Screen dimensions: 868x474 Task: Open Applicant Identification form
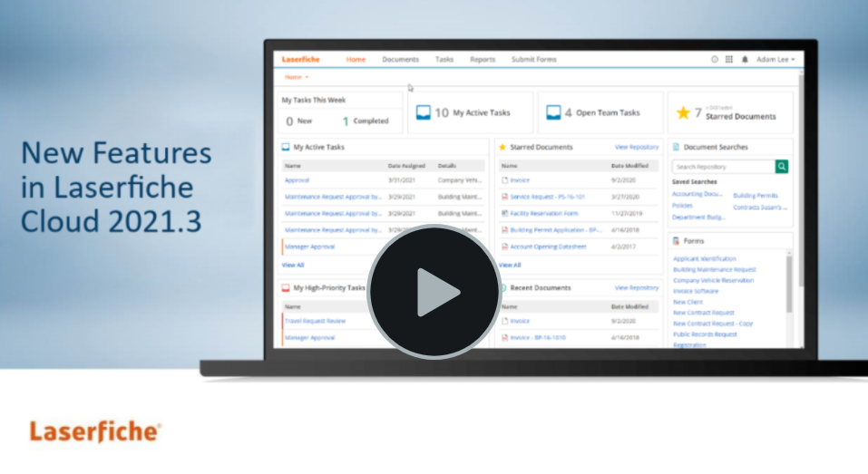point(704,259)
